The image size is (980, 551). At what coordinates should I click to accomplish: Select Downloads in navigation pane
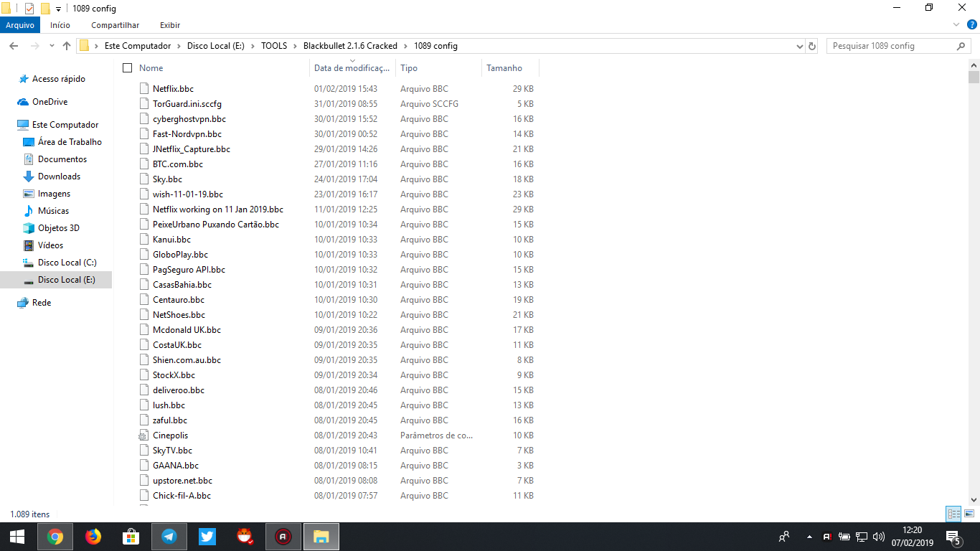click(59, 176)
